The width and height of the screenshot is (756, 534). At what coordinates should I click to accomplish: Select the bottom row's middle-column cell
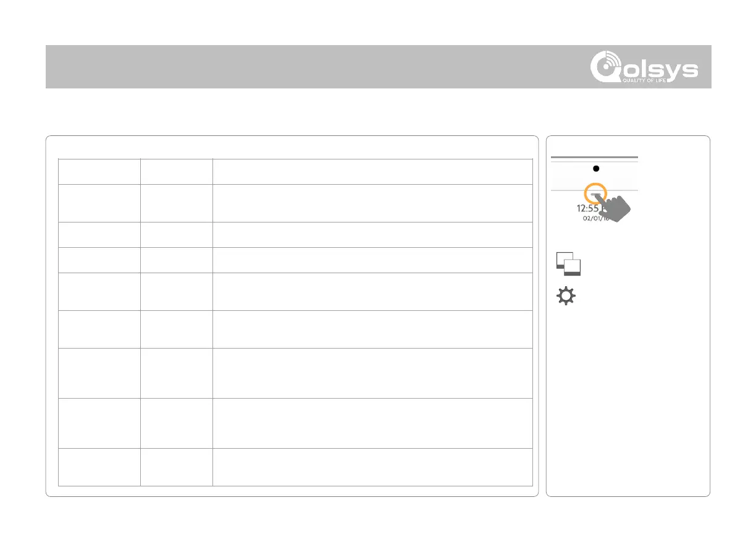coord(176,467)
